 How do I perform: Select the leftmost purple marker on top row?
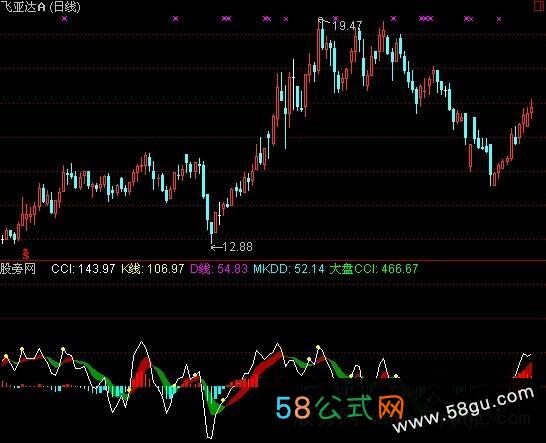(x=64, y=19)
